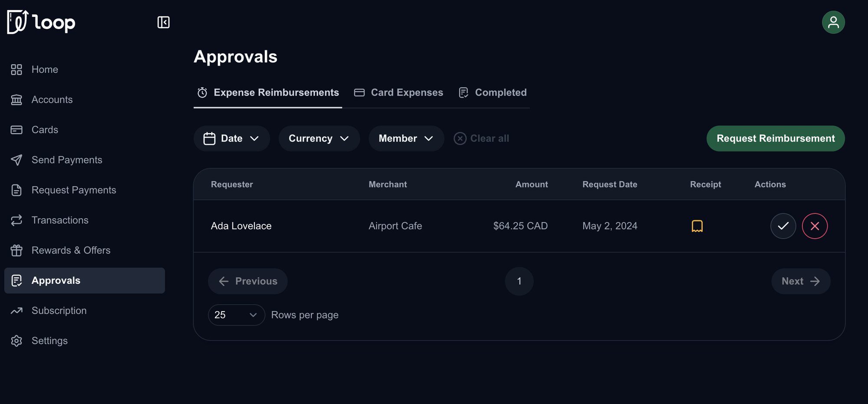
Task: Approve Ada Lovelace's request with checkmark
Action: click(x=783, y=226)
